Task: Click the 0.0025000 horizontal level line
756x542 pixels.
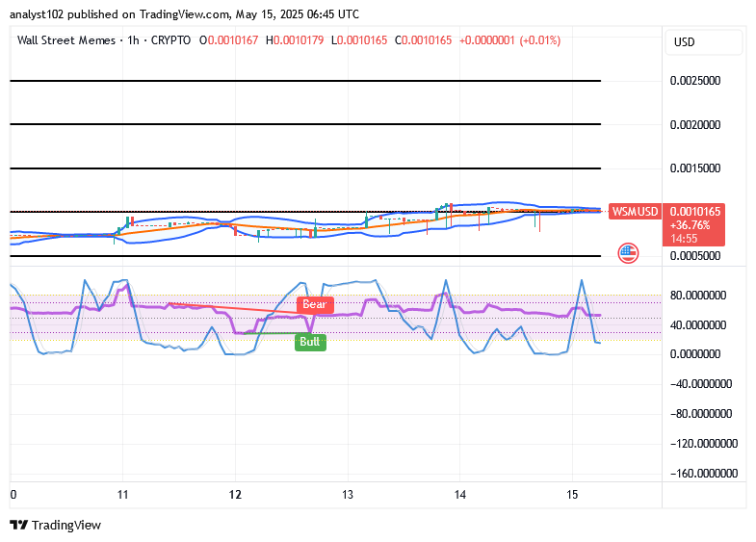Action: coord(305,81)
